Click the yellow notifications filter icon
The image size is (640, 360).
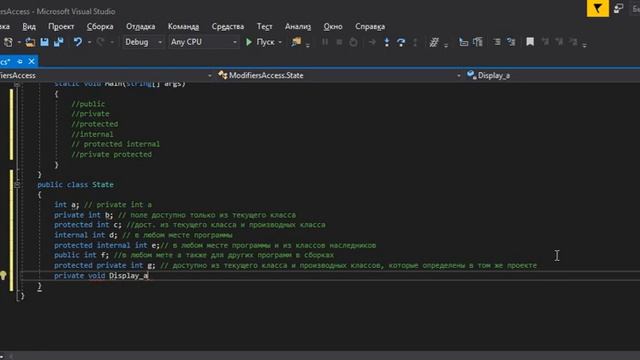pos(598,8)
